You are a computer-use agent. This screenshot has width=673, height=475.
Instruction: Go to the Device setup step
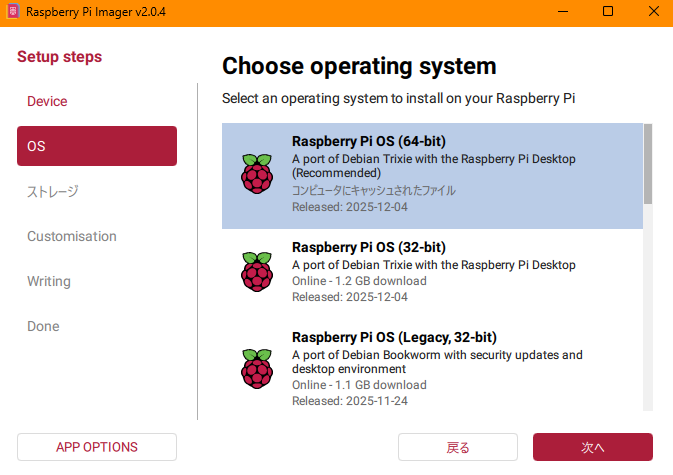47,101
